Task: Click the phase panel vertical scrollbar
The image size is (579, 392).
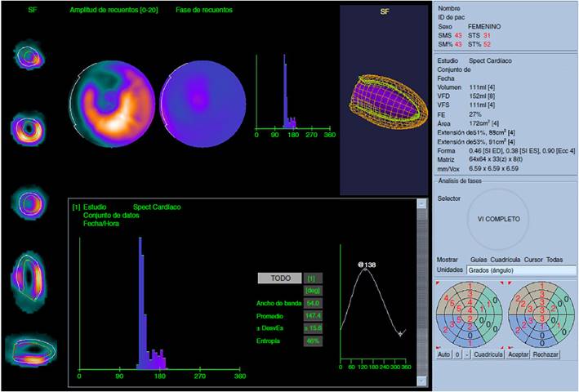Action: click(422, 286)
